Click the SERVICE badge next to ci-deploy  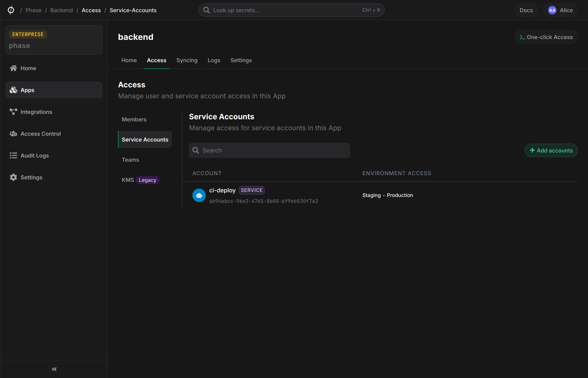pos(252,190)
